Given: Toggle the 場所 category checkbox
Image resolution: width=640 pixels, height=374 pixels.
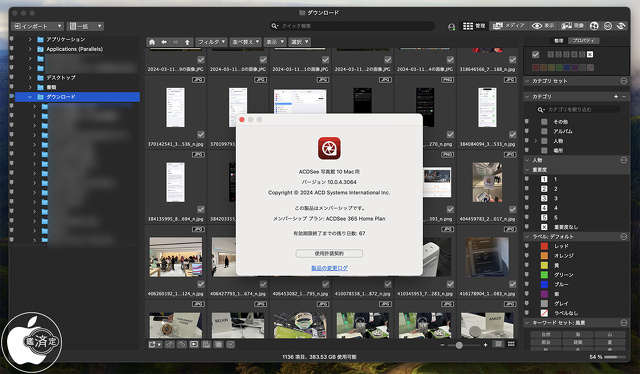Looking at the screenshot, I should [x=544, y=150].
